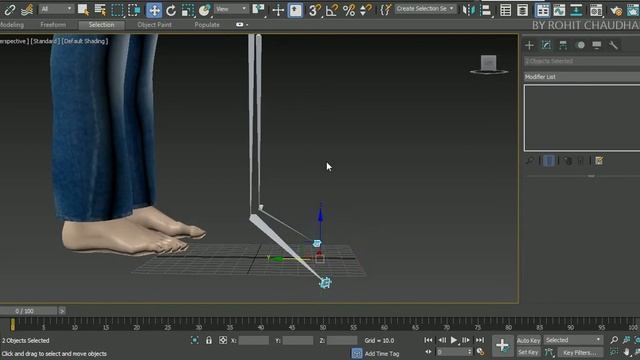Screen dimensions: 640x360
Task: Open the Schematic View icon
Action: pos(576,10)
